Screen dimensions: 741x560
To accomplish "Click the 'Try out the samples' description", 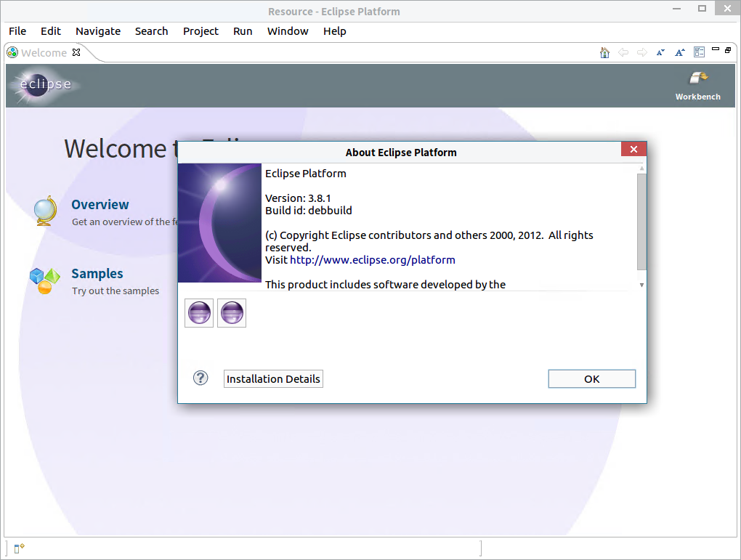I will 116,291.
